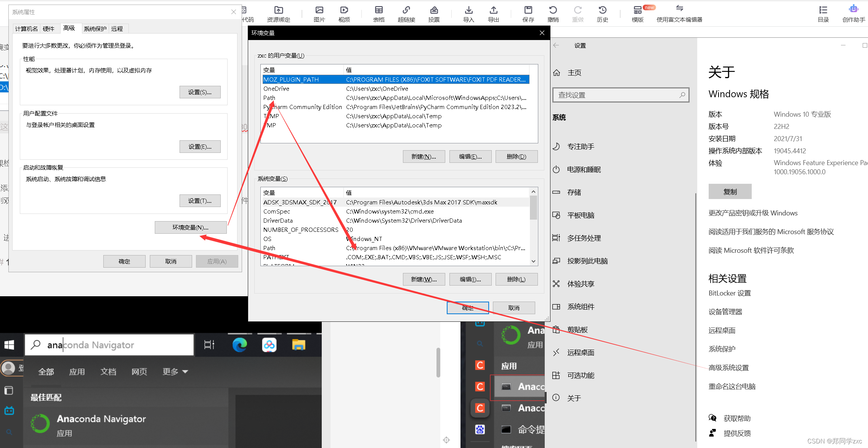Image resolution: width=868 pixels, height=448 pixels.
Task: Click the Windows Start button
Action: [x=9, y=345]
